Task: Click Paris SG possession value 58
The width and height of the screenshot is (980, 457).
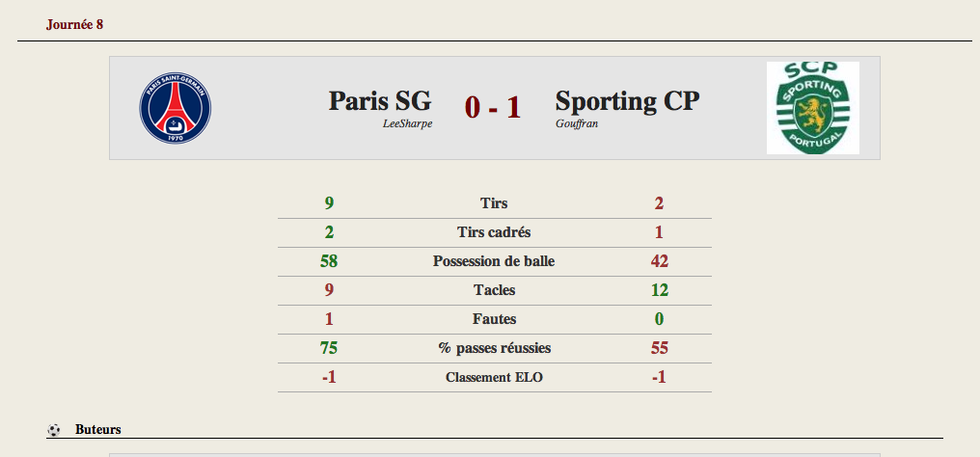Action: pyautogui.click(x=329, y=261)
